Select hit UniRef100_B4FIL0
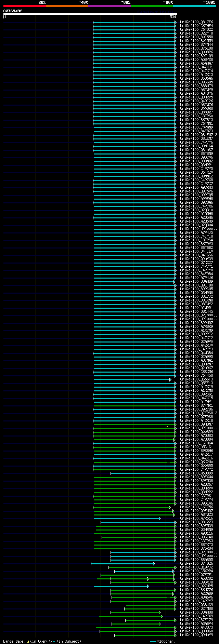The height and width of the screenshot is (644, 219). pyautogui.click(x=196, y=252)
